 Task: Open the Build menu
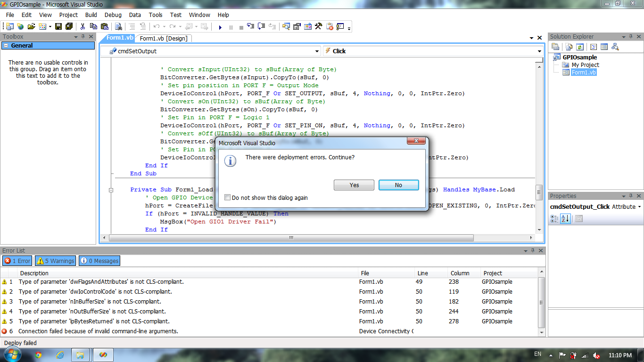coord(91,15)
